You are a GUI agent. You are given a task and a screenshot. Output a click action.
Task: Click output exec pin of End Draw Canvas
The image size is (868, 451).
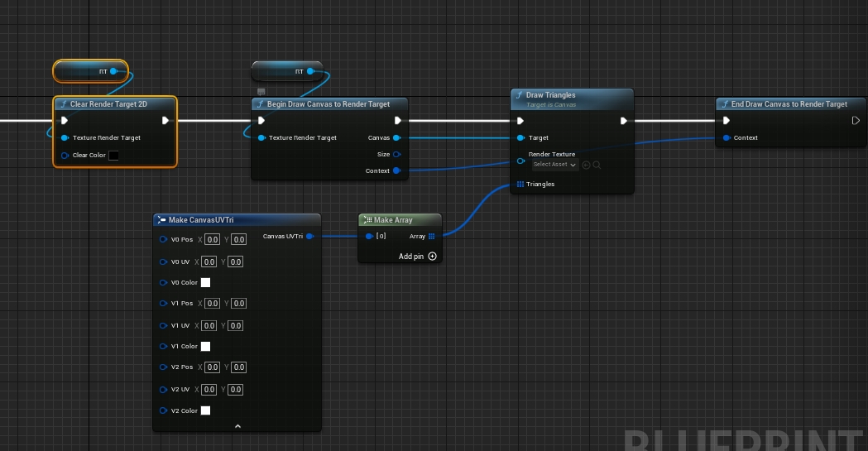(x=856, y=121)
